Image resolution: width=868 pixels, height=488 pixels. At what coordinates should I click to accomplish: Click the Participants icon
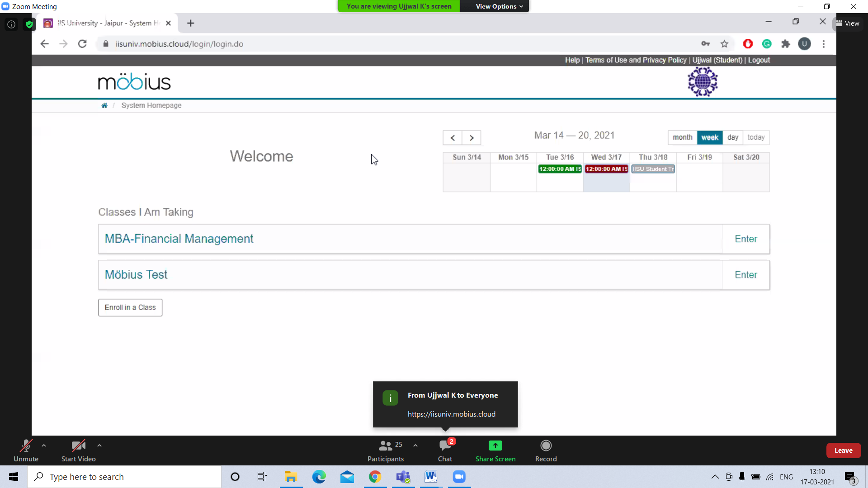386,446
